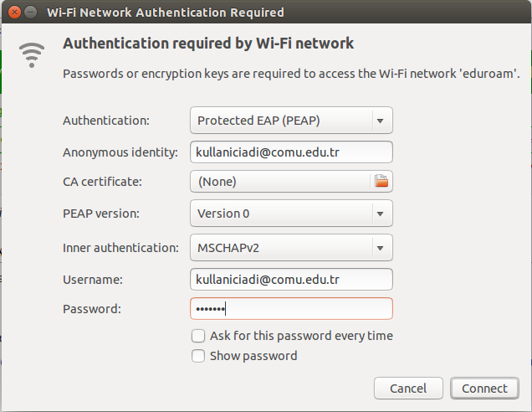Click inside the Password field

click(291, 309)
